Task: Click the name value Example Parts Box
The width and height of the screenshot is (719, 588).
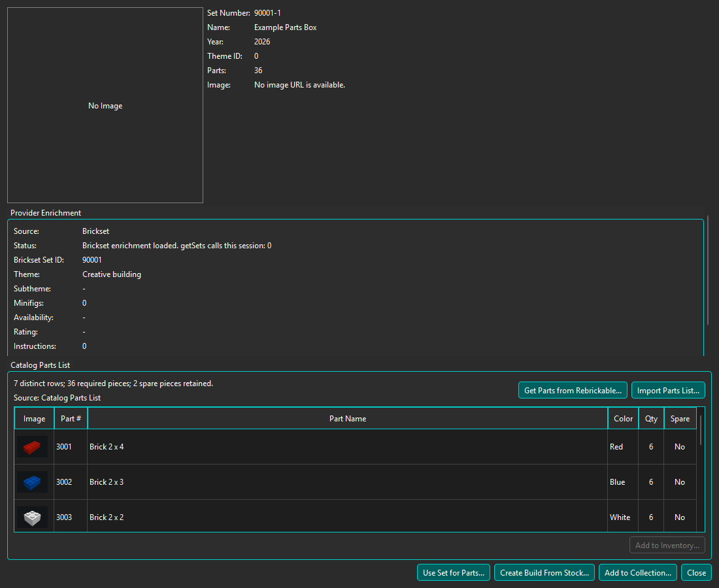Action: coord(285,27)
